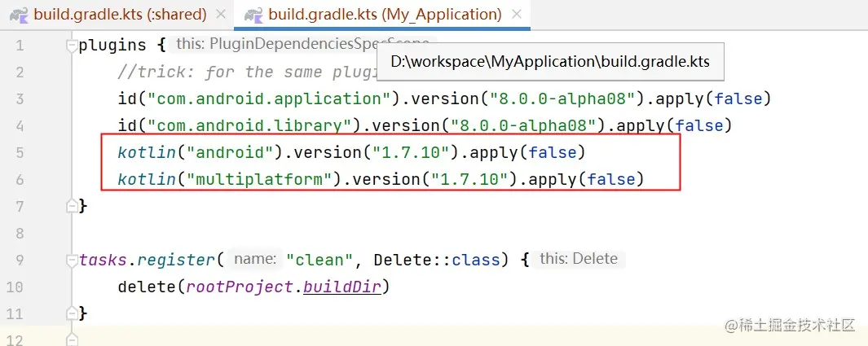Close the build.gradle.kts (:shared) tab
This screenshot has height=346, width=868.
221,15
